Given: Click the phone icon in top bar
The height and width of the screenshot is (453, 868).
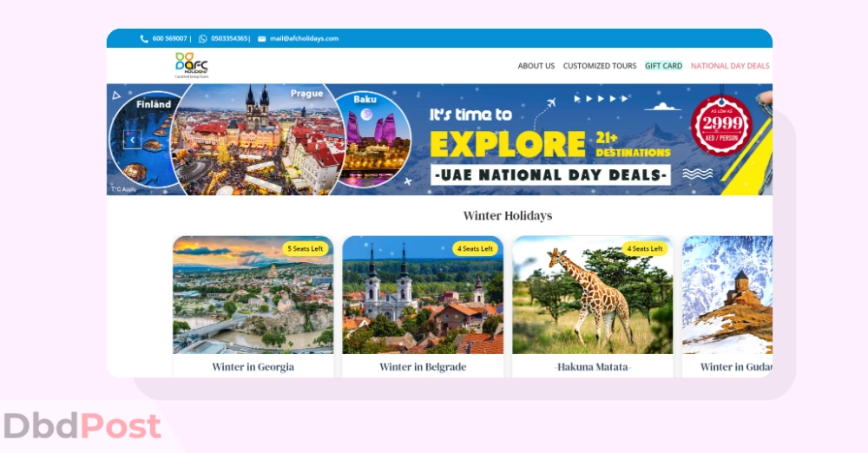Looking at the screenshot, I should coord(144,39).
